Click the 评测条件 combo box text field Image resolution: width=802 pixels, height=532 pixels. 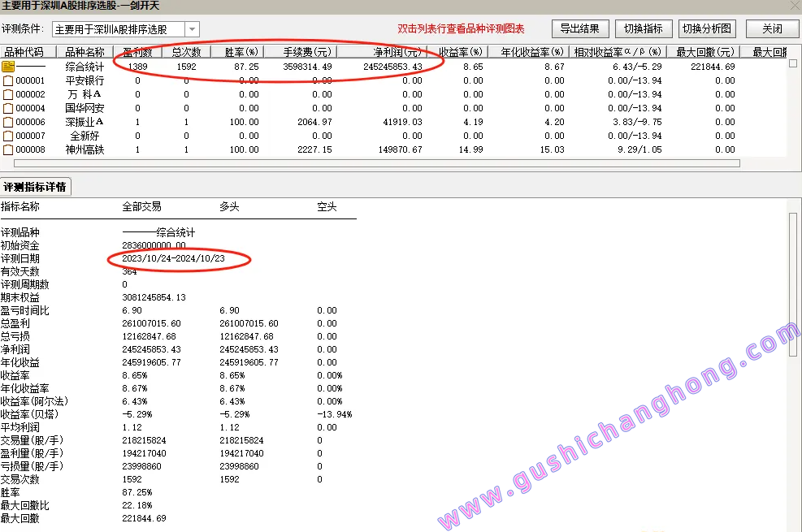click(x=119, y=29)
